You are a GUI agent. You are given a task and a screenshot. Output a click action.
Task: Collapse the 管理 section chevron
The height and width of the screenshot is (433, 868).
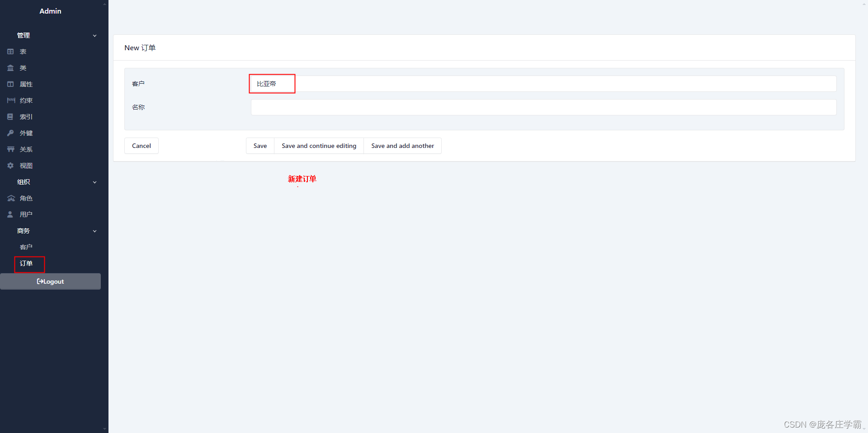[x=94, y=36]
